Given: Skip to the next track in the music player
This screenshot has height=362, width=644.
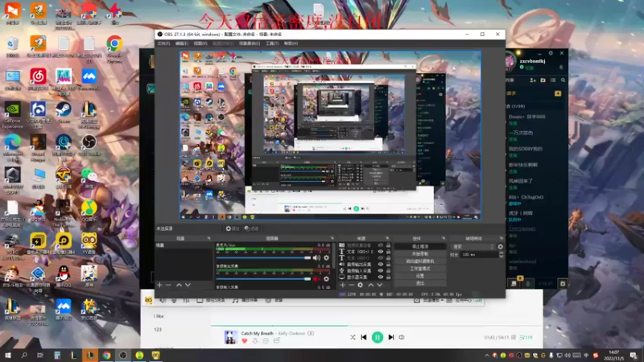Looking at the screenshot, I should point(391,337).
